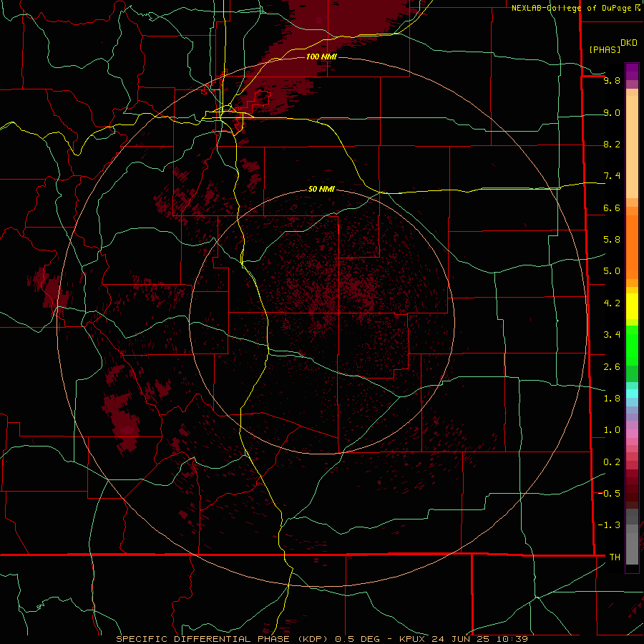Pick the purple segment atop the color bar
The height and width of the screenshot is (644, 644).
(x=632, y=72)
